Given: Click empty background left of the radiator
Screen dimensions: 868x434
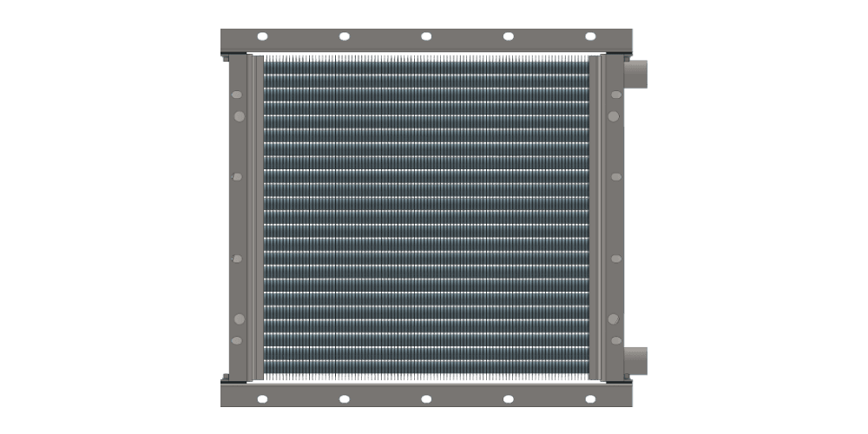Looking at the screenshot, I should tap(104, 217).
